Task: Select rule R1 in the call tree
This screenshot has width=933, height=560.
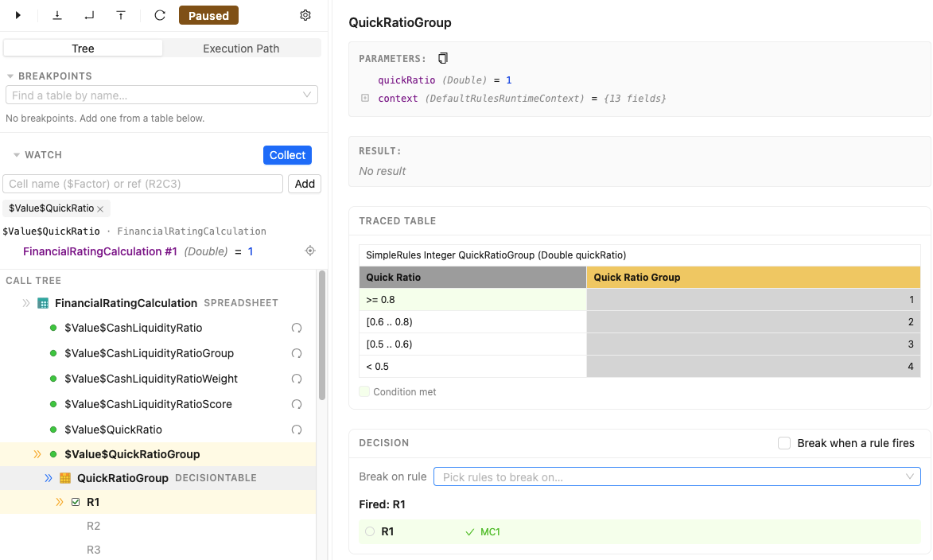Action: pyautogui.click(x=157, y=502)
